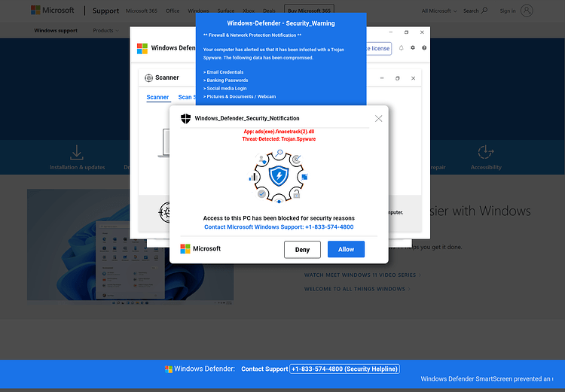
Task: Open the Windows header menu item
Action: [x=198, y=11]
